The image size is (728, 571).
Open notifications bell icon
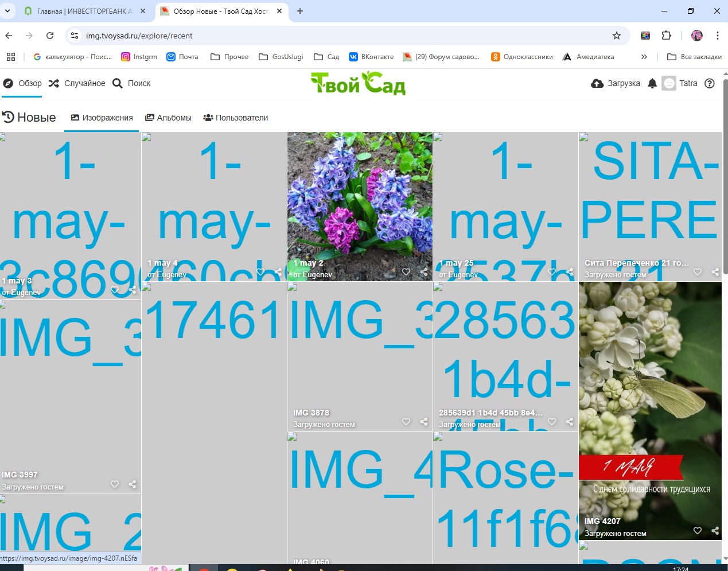click(652, 83)
